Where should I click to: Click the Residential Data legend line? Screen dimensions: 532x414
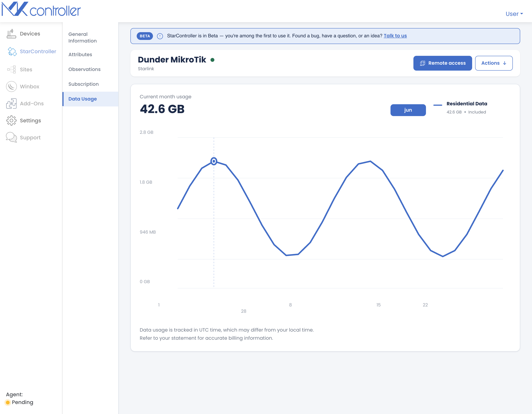tap(438, 105)
